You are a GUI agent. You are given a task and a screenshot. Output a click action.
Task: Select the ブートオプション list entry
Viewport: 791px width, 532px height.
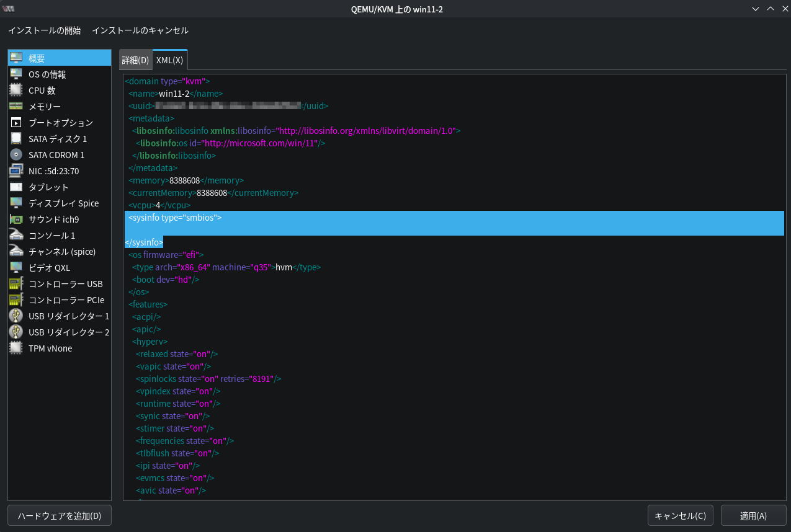point(60,123)
